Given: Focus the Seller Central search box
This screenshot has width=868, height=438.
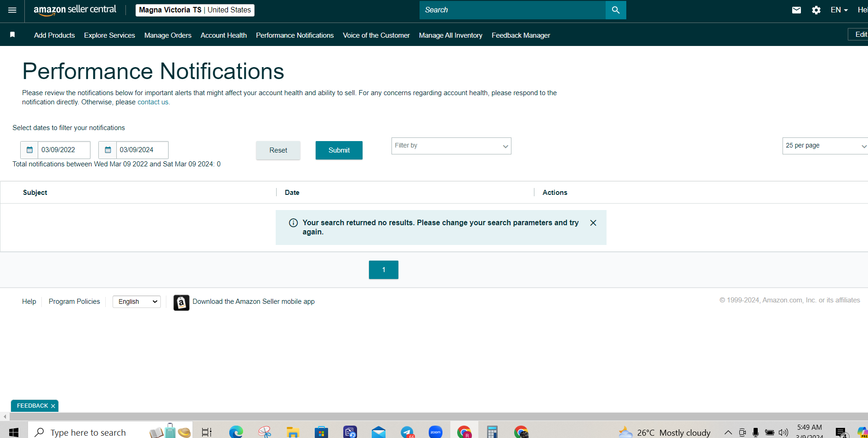Looking at the screenshot, I should tap(512, 10).
